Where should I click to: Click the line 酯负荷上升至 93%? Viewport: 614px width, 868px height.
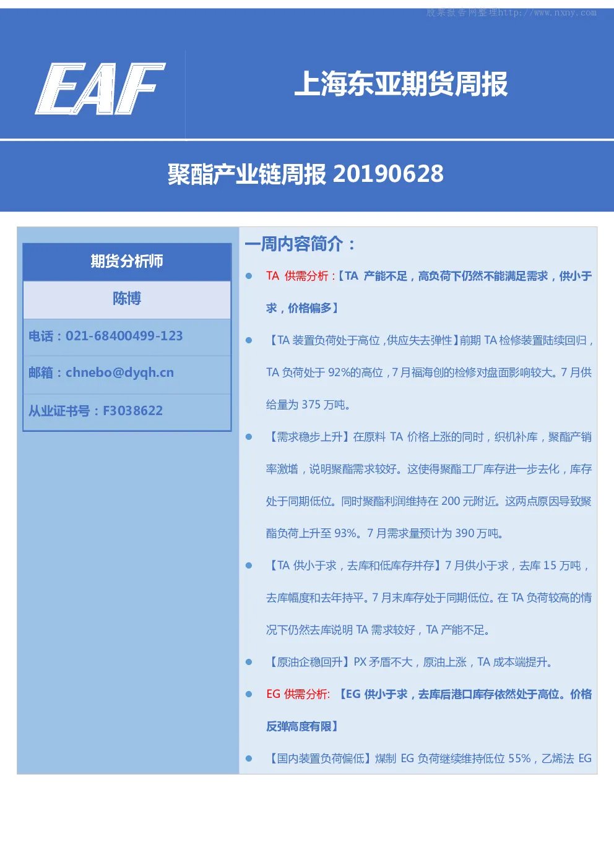[313, 533]
